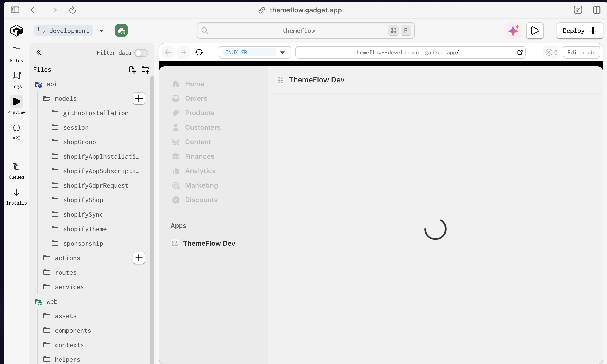Open the Logs sidebar panel
This screenshot has height=364, width=607.
click(17, 80)
